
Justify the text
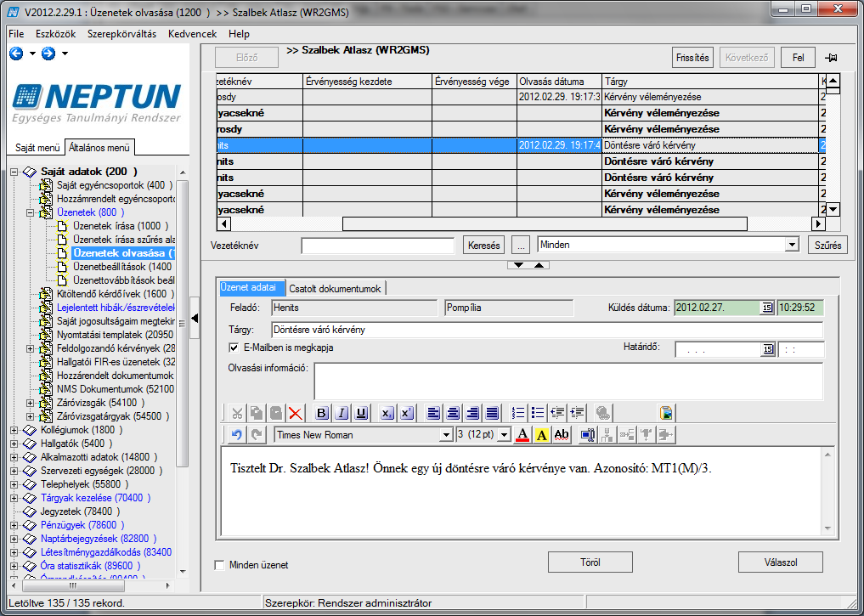(492, 413)
